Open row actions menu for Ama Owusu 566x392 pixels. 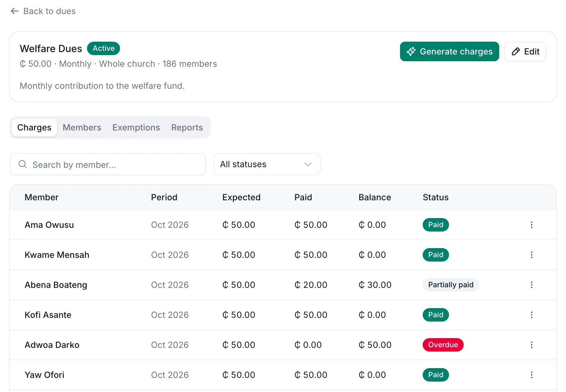[x=532, y=225]
